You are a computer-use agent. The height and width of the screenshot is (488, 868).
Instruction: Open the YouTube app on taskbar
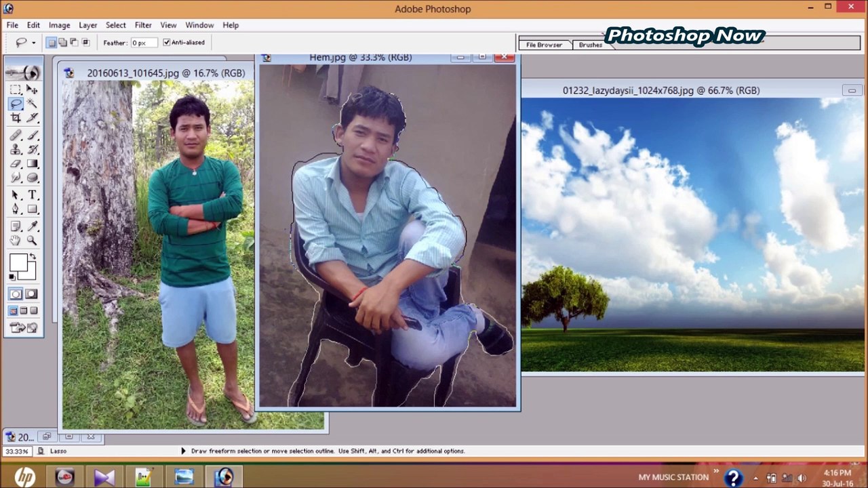64,477
